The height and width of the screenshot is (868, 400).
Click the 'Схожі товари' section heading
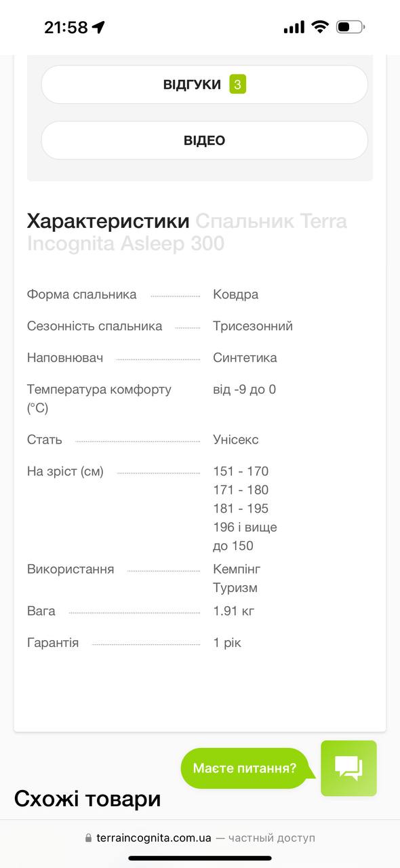87,799
